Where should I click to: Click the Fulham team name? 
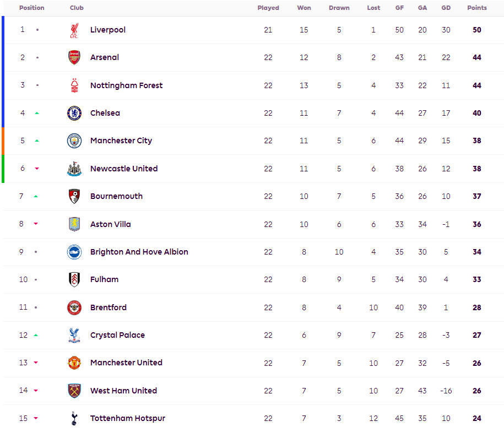pos(105,279)
